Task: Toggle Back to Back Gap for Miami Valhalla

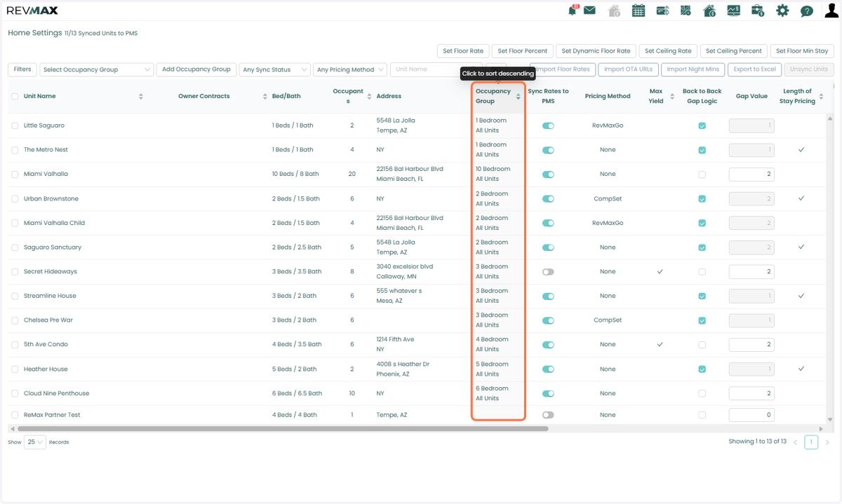Action: [x=702, y=174]
